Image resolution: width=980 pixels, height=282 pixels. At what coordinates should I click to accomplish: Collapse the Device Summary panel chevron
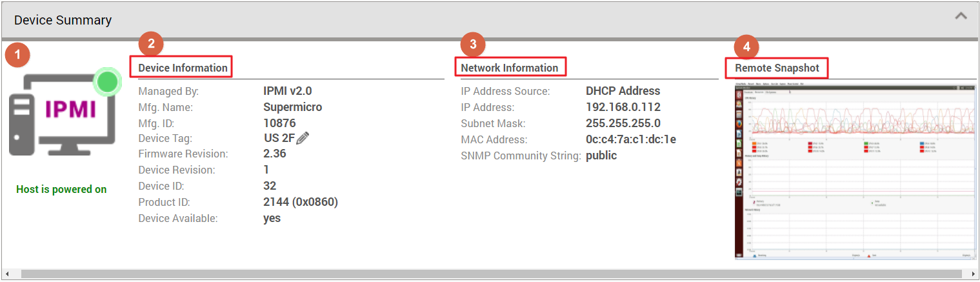(x=961, y=16)
